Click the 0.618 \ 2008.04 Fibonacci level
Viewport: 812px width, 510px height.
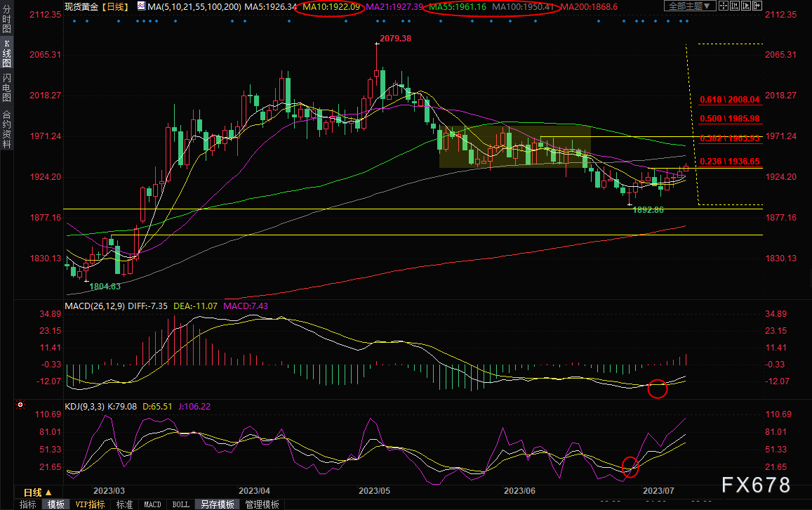coord(730,100)
